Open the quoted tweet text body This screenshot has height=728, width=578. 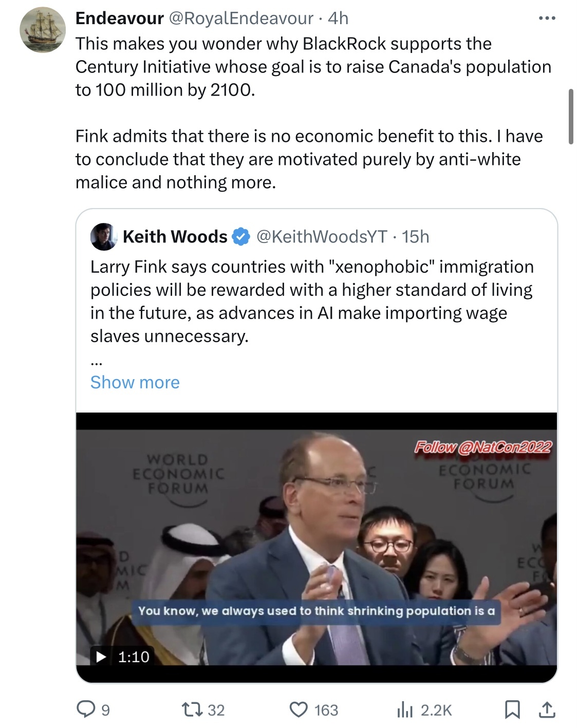click(x=312, y=301)
